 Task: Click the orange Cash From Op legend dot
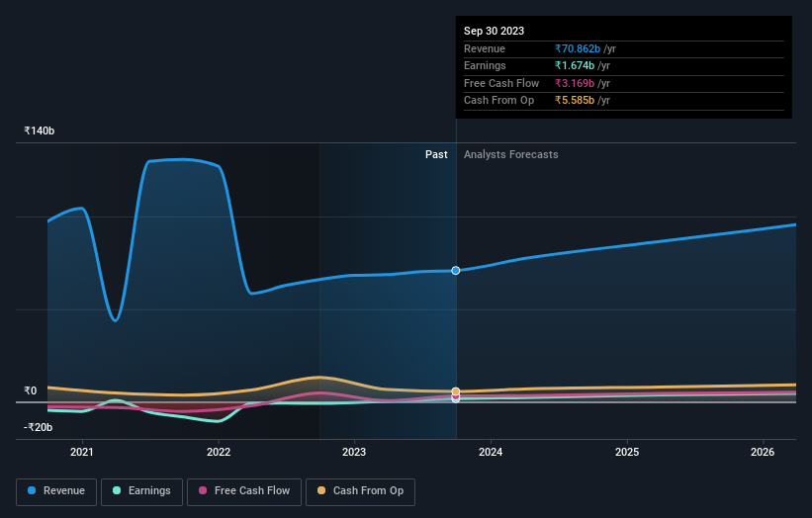(x=321, y=490)
